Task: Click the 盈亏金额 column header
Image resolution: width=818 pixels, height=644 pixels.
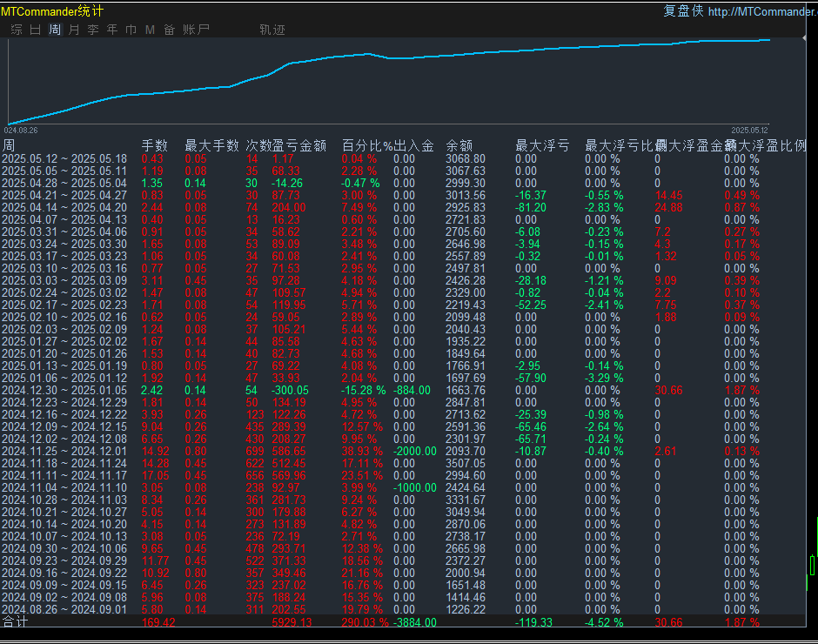Action: click(x=299, y=145)
